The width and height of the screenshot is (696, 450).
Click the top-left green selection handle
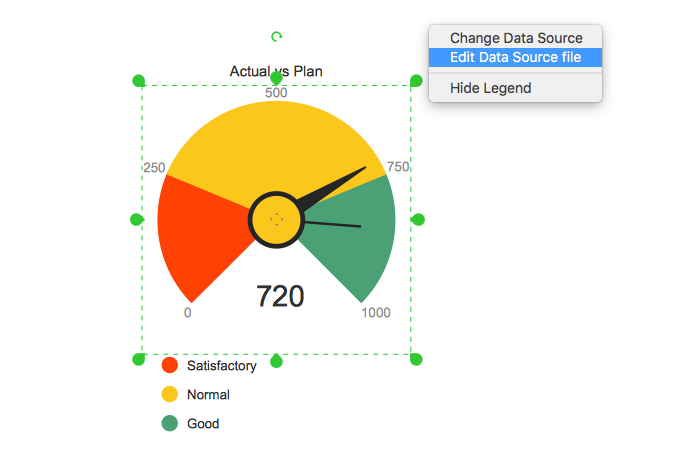(139, 81)
